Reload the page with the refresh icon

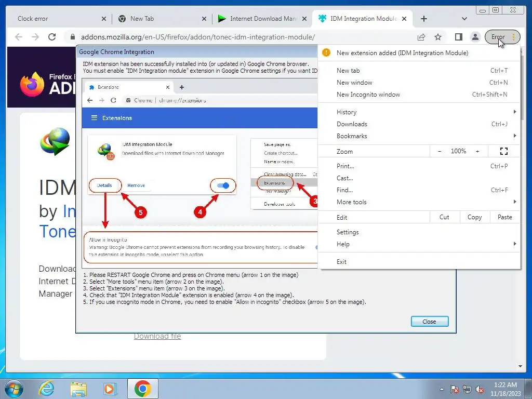click(52, 37)
